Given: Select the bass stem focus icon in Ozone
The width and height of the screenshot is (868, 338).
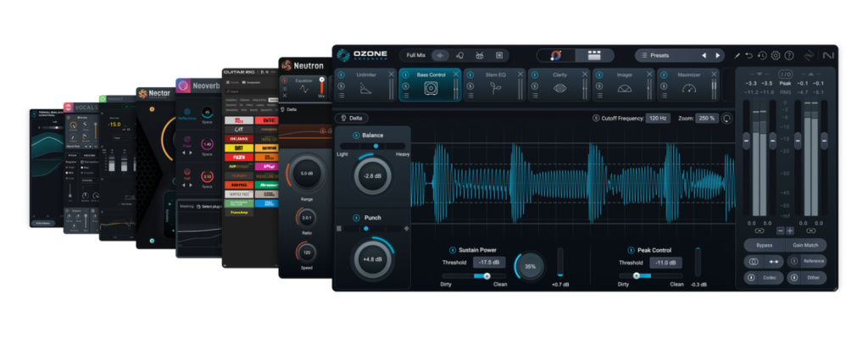Looking at the screenshot, I should click(x=498, y=55).
